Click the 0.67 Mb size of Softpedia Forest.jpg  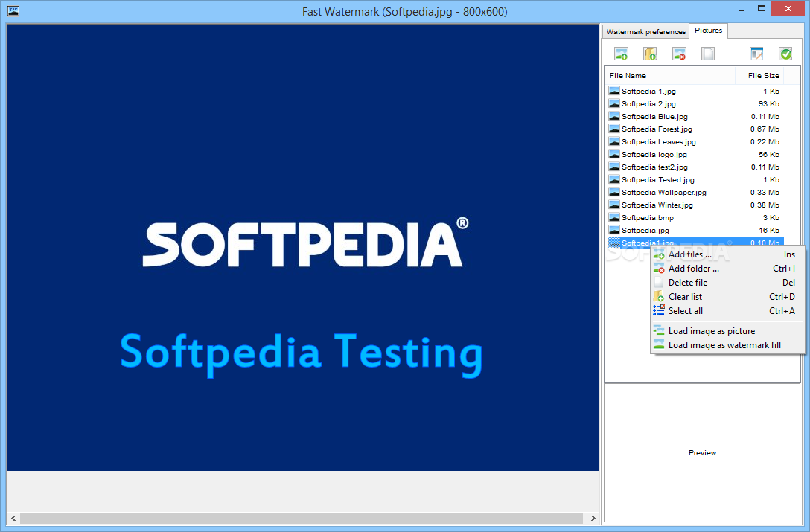(765, 129)
